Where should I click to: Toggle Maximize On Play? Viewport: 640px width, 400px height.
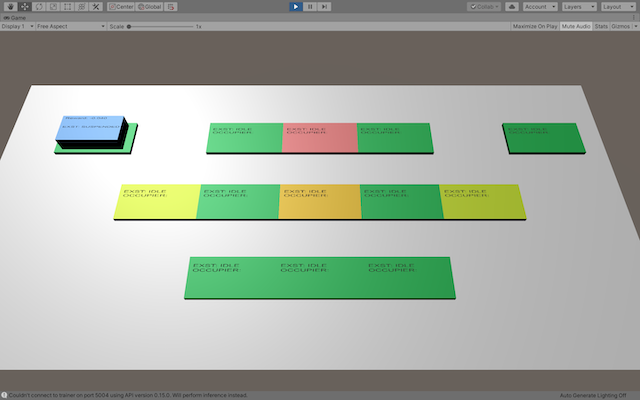point(535,26)
